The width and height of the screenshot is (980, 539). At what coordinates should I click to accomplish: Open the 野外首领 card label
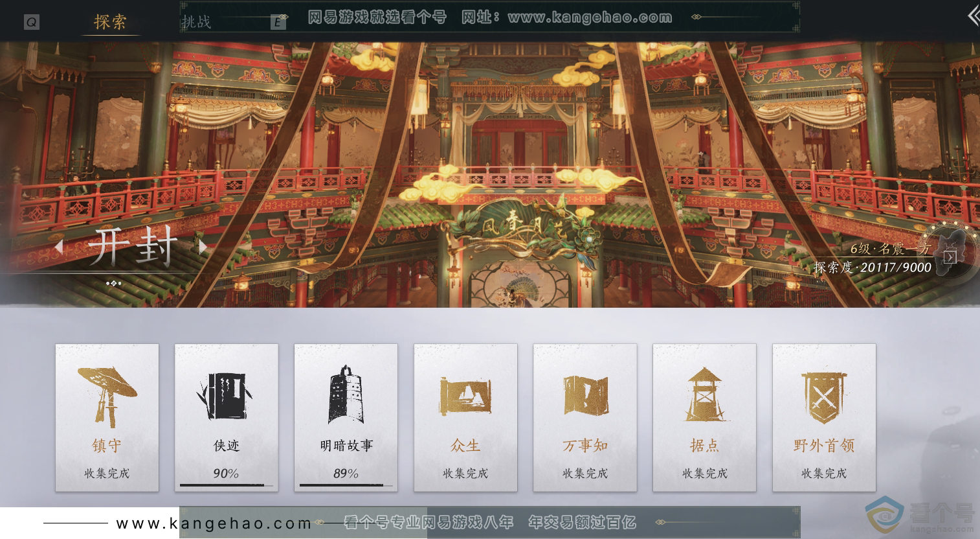point(824,446)
